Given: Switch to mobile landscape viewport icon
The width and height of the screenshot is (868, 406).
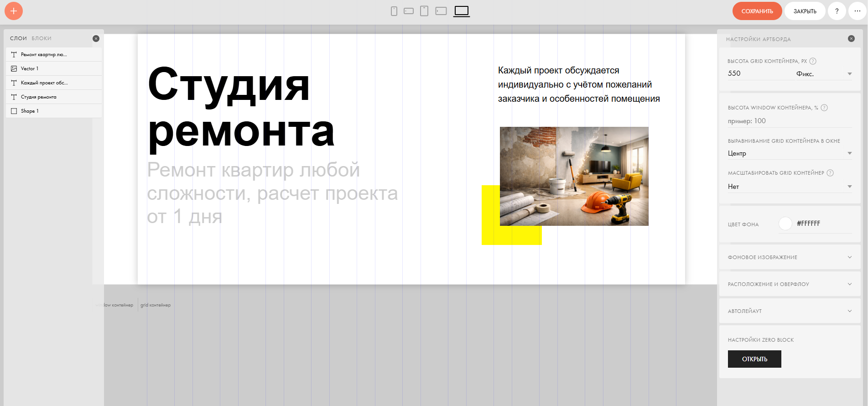Looking at the screenshot, I should point(409,11).
